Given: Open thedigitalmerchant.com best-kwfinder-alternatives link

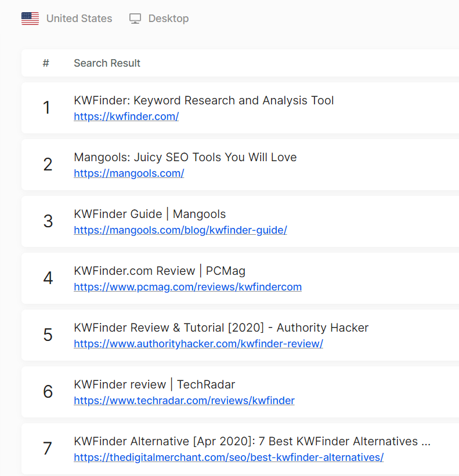Looking at the screenshot, I should click(229, 457).
